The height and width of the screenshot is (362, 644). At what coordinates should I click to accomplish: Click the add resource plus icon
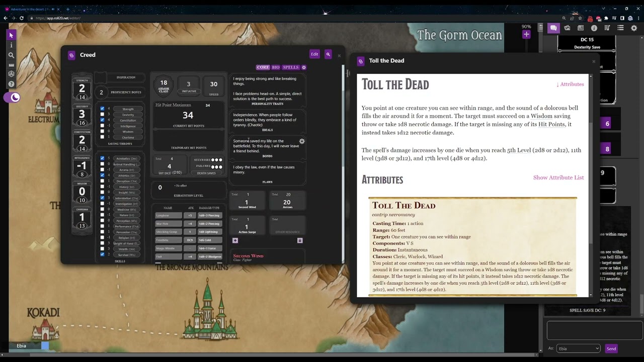pos(235,240)
